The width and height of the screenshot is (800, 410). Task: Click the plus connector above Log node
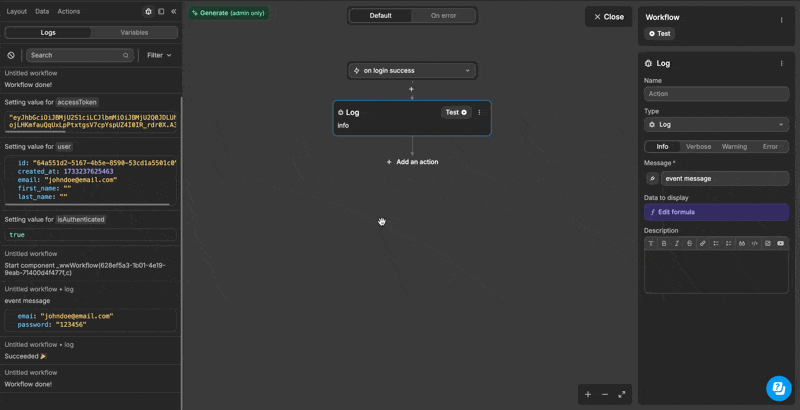tap(411, 89)
